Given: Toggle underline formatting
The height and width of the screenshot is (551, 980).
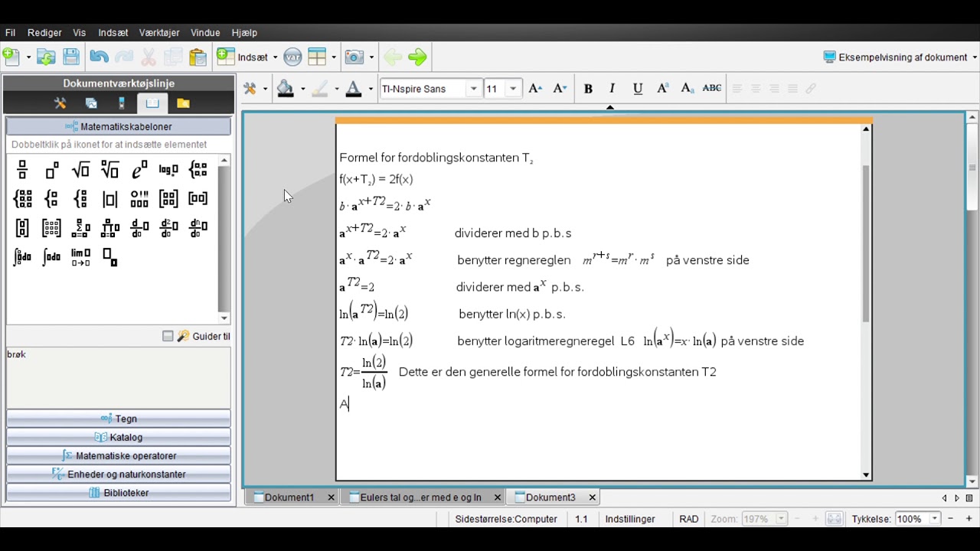Looking at the screenshot, I should tap(637, 89).
